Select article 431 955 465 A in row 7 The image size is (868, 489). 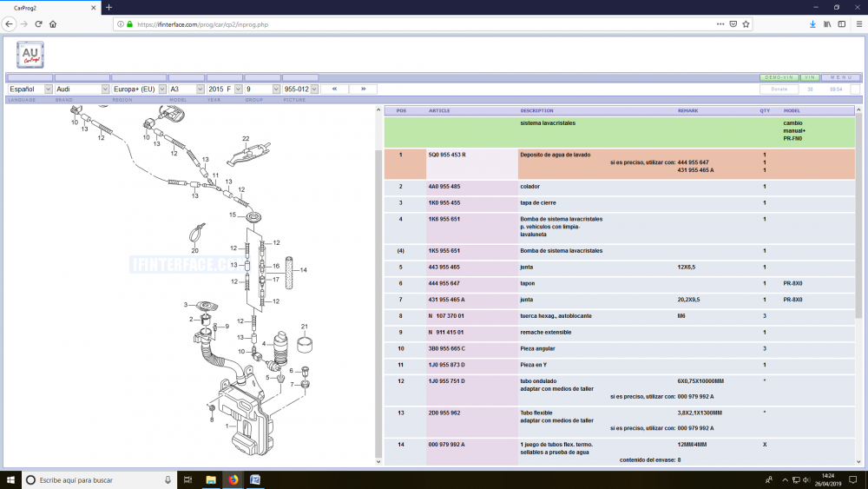[x=446, y=300]
